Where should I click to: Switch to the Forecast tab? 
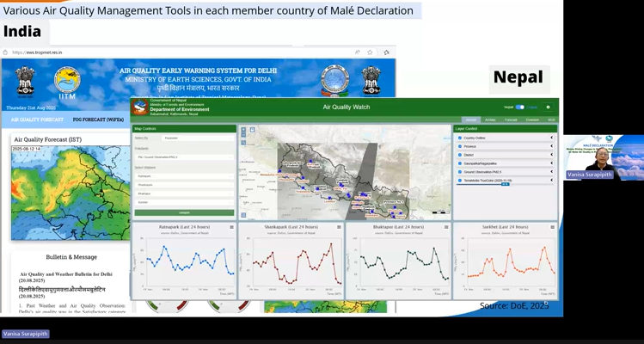511,120
